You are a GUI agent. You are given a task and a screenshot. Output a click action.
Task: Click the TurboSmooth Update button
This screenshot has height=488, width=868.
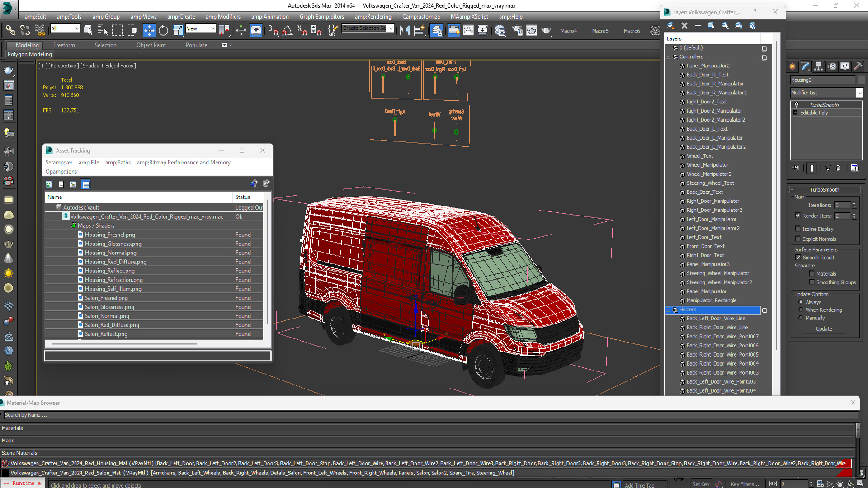[x=824, y=329]
